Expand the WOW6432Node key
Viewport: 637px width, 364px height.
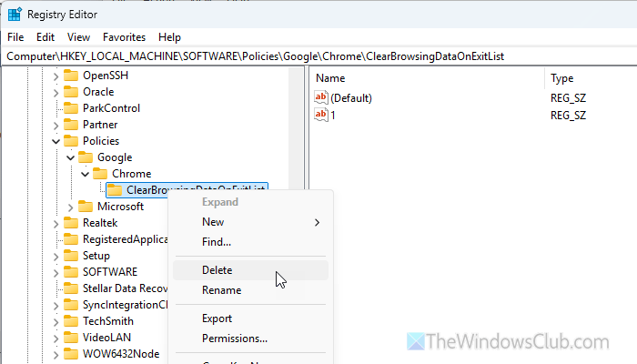pyautogui.click(x=56, y=355)
